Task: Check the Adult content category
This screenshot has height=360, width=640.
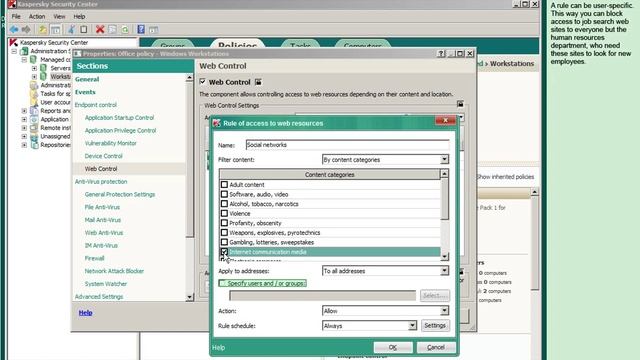Action: (x=224, y=184)
